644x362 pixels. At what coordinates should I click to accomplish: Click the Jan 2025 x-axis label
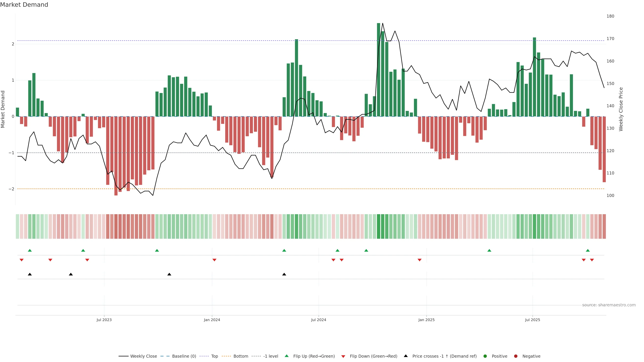coord(426,320)
